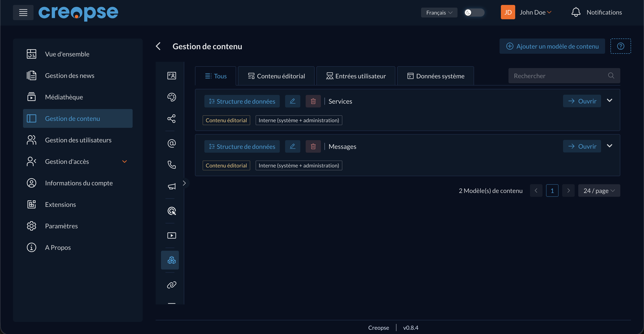This screenshot has width=644, height=334.
Task: Edit the Messages model with pencil icon
Action: tap(292, 147)
